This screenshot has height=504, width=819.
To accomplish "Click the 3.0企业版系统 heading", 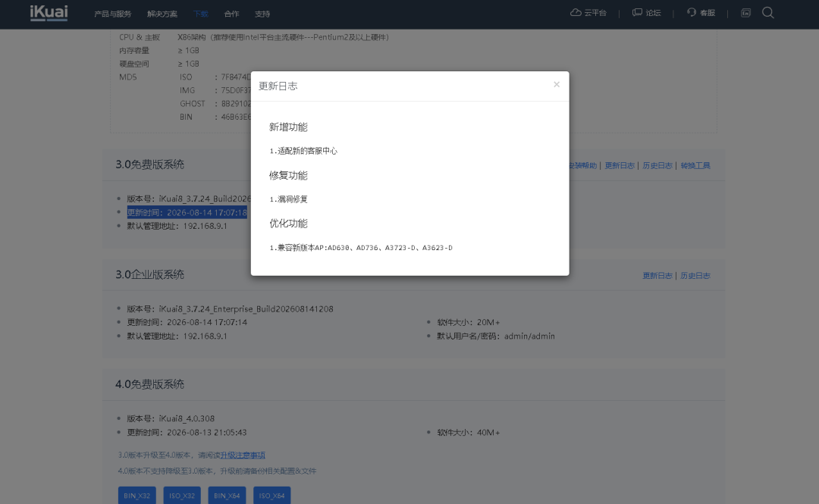I will (x=150, y=274).
